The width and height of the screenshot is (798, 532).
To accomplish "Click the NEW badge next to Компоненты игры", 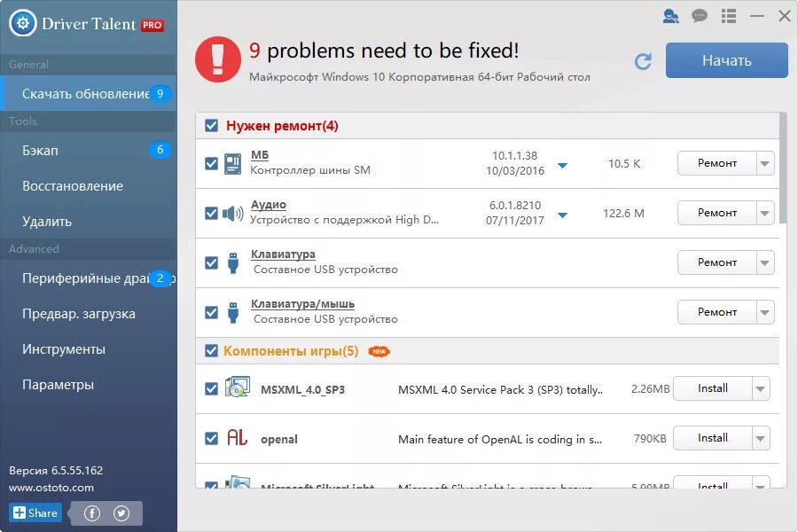I will 379,351.
